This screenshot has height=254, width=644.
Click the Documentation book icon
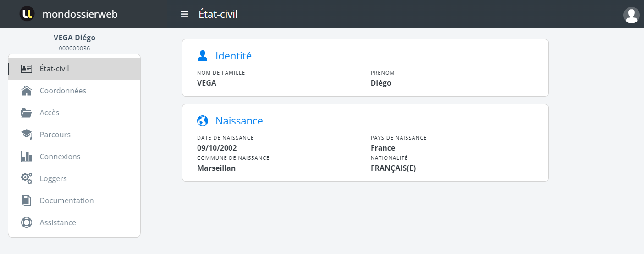27,200
